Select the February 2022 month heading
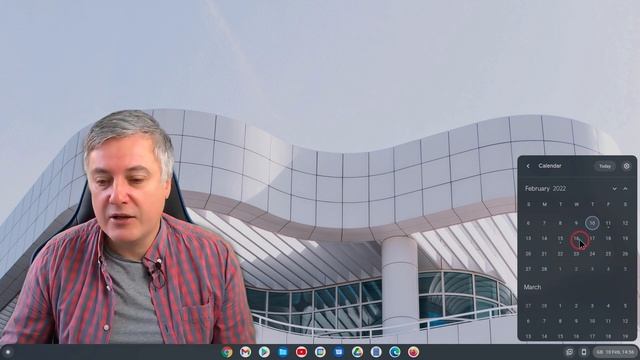The height and width of the screenshot is (360, 640). [x=545, y=189]
